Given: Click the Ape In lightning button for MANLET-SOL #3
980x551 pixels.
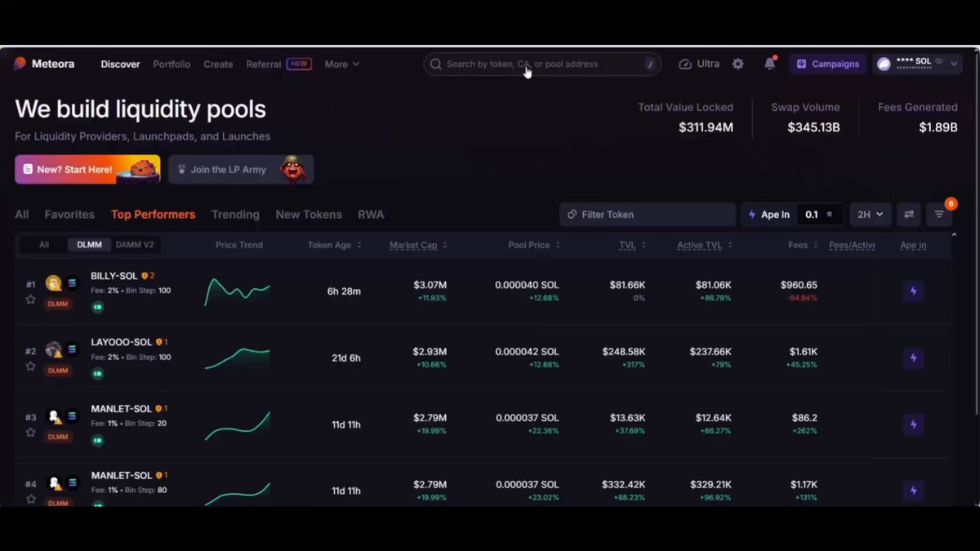Looking at the screenshot, I should 913,424.
